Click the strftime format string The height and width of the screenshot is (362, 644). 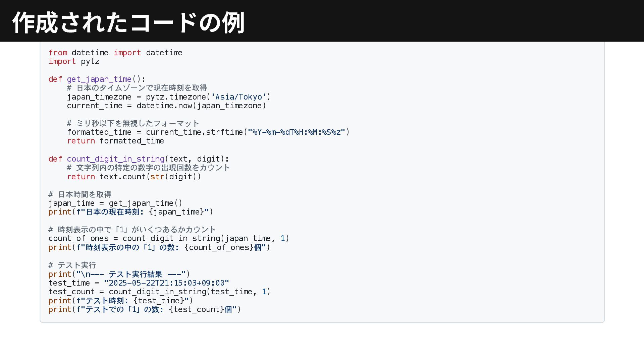(296, 132)
